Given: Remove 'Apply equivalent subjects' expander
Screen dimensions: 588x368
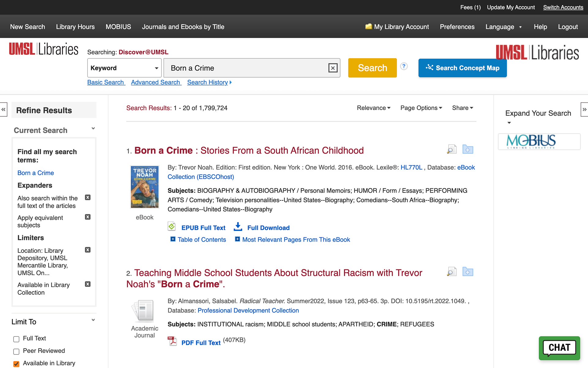Looking at the screenshot, I should [88, 217].
